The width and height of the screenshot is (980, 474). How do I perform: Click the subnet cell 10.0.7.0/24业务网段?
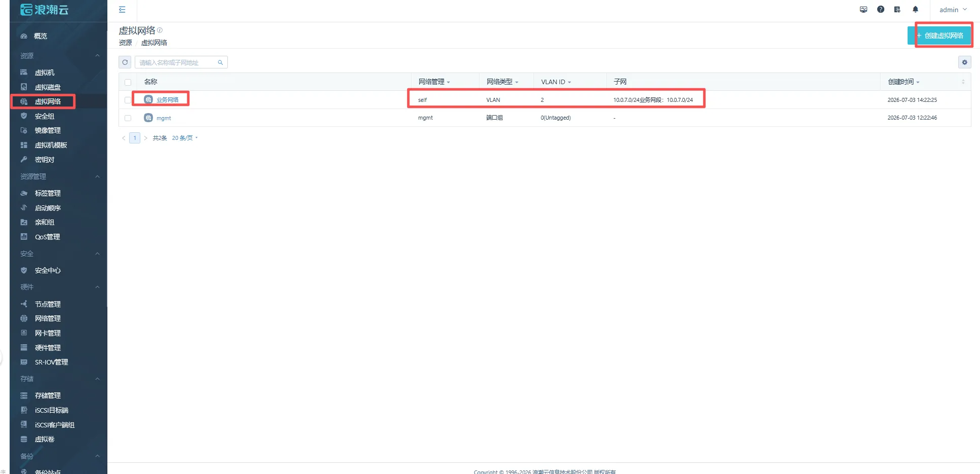pyautogui.click(x=653, y=100)
